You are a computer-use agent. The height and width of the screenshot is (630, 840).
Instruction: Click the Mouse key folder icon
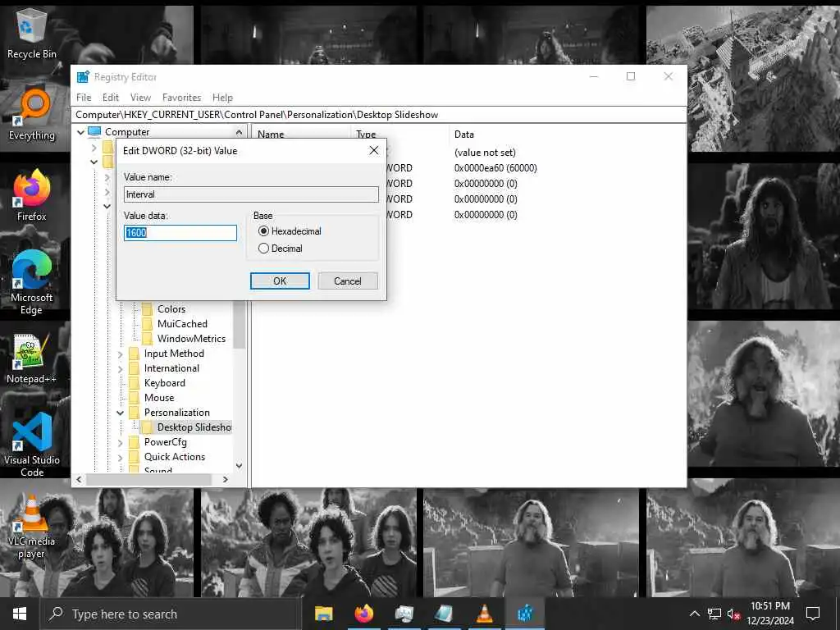(135, 398)
